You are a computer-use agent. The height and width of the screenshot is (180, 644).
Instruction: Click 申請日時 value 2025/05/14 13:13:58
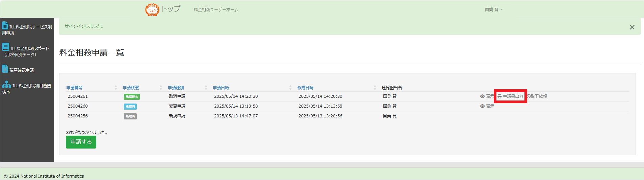click(x=236, y=106)
